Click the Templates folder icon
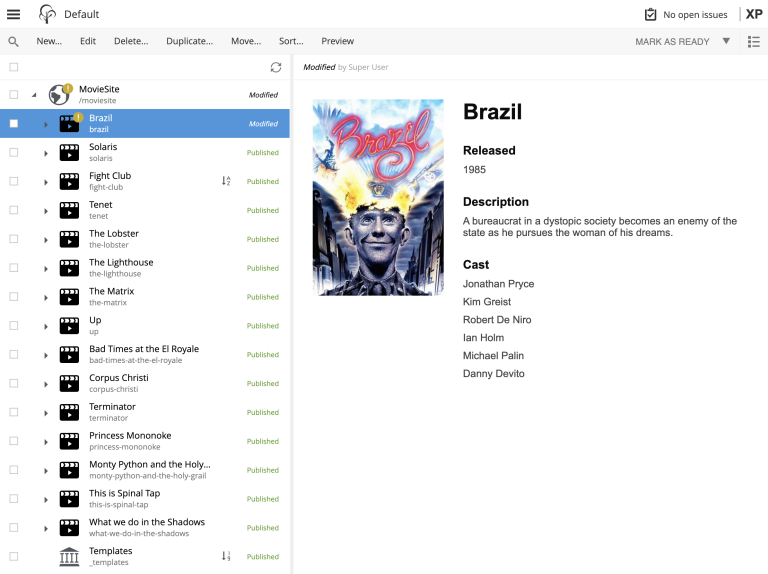768x574 pixels. (x=69, y=557)
